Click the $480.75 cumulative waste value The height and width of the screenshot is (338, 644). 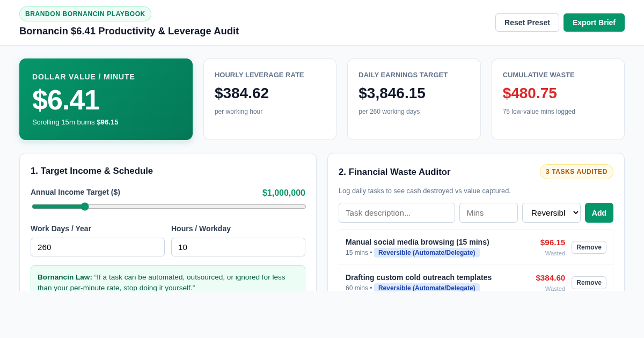530,93
